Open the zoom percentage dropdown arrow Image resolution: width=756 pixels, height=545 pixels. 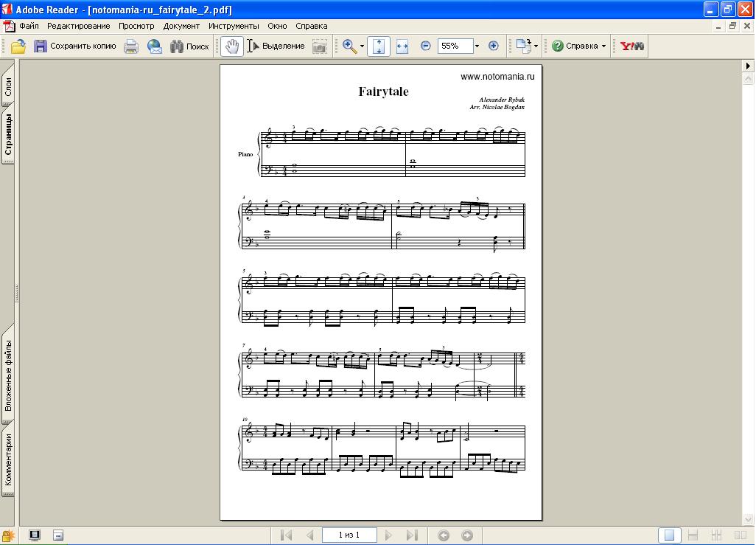pos(477,46)
